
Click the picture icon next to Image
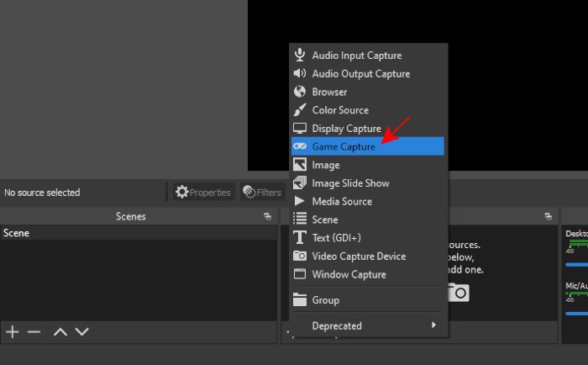(299, 165)
